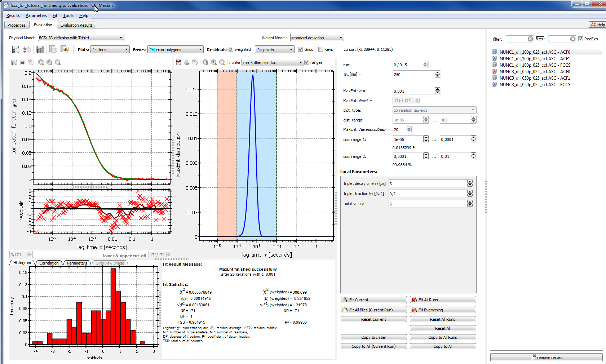Toggle the weighted residuals checkbox
606x364 pixels.
pyautogui.click(x=231, y=49)
